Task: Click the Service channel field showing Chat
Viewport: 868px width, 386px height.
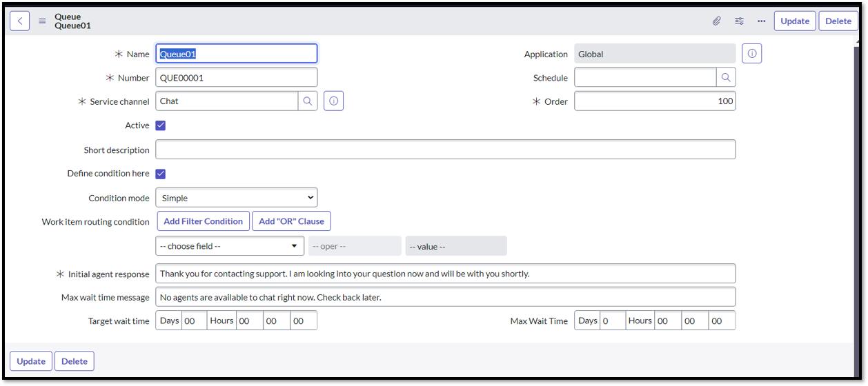Action: coord(227,101)
